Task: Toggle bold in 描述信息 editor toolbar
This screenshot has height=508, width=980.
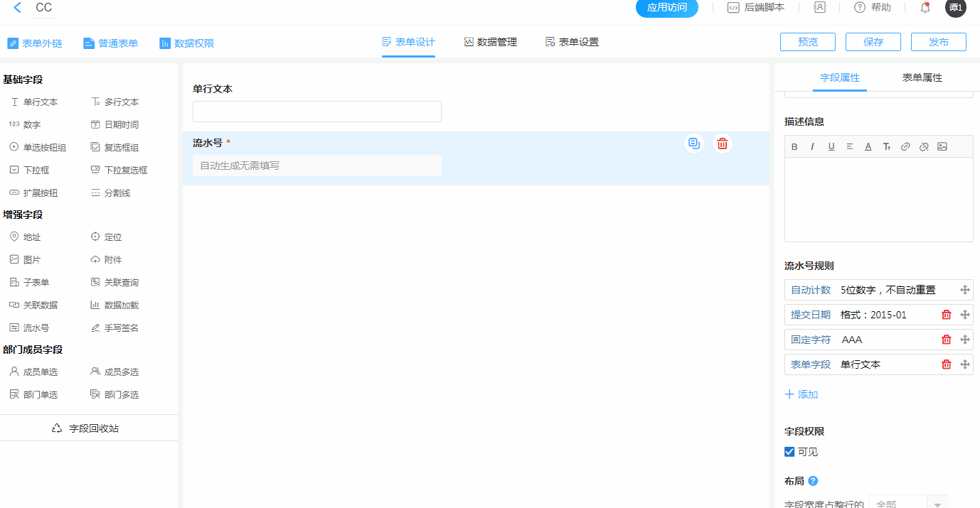Action: pyautogui.click(x=794, y=147)
